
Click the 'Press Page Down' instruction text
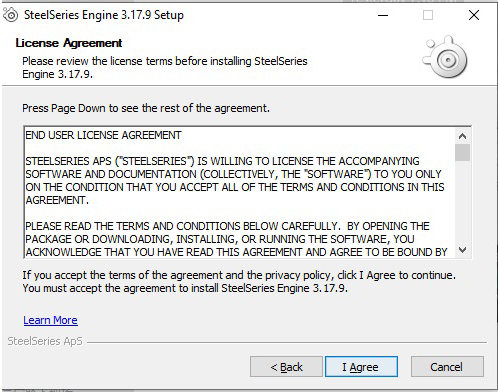(x=146, y=108)
